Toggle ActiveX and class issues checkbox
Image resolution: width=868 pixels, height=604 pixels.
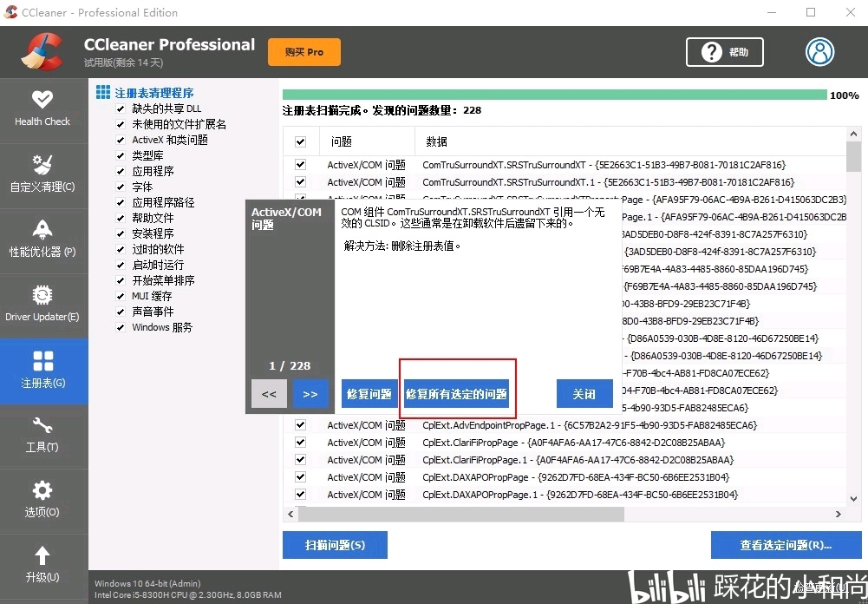[121, 140]
